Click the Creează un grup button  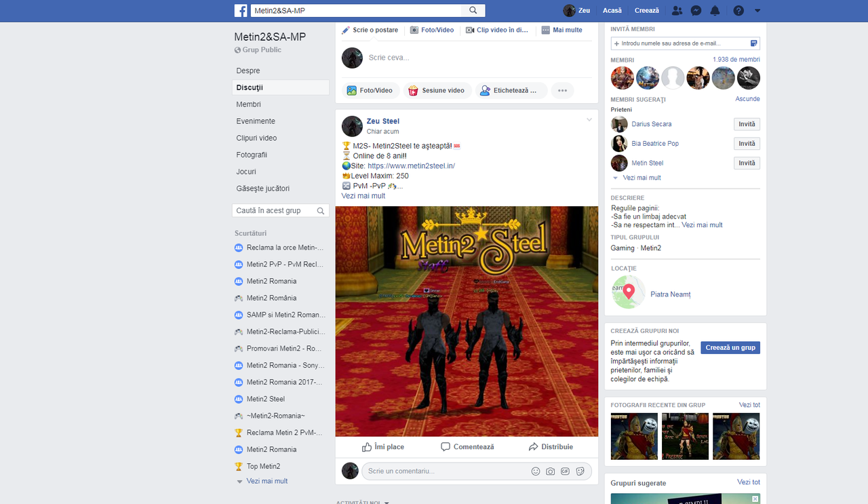[730, 347]
